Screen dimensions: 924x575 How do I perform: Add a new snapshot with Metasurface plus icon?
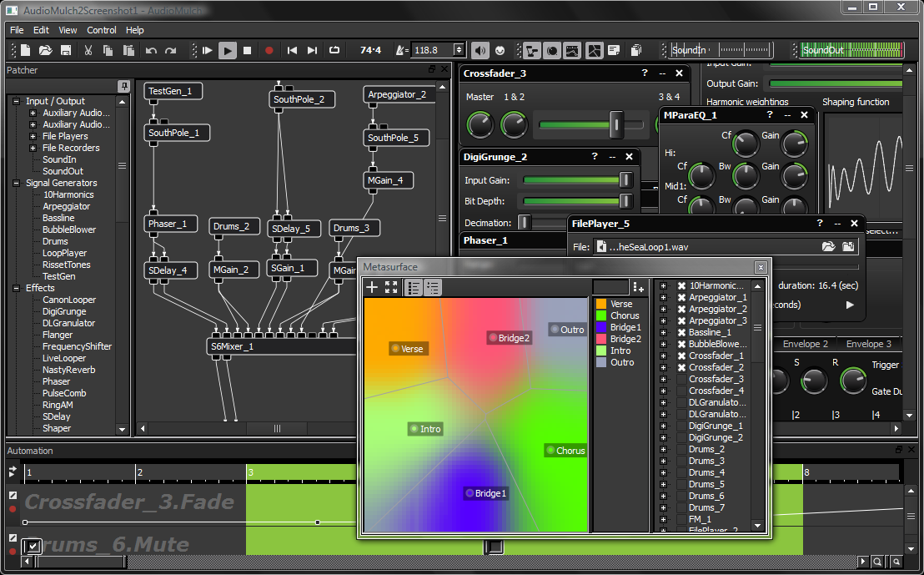coord(372,288)
